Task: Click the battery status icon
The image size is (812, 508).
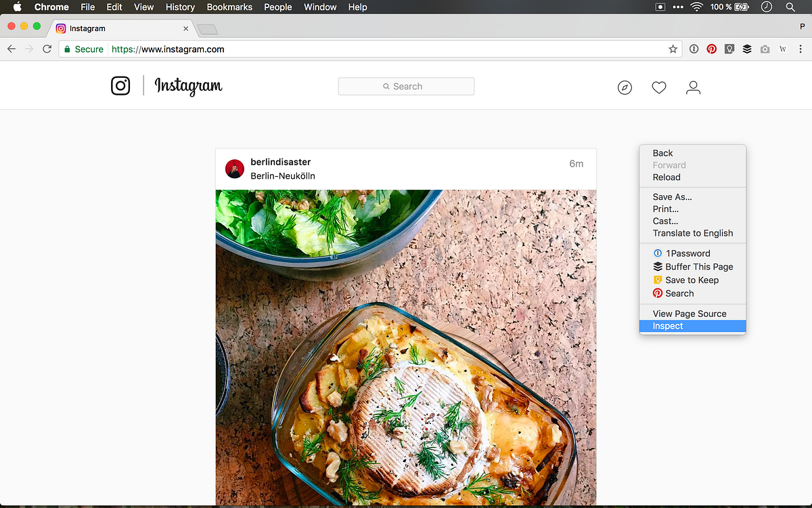Action: pyautogui.click(x=742, y=7)
